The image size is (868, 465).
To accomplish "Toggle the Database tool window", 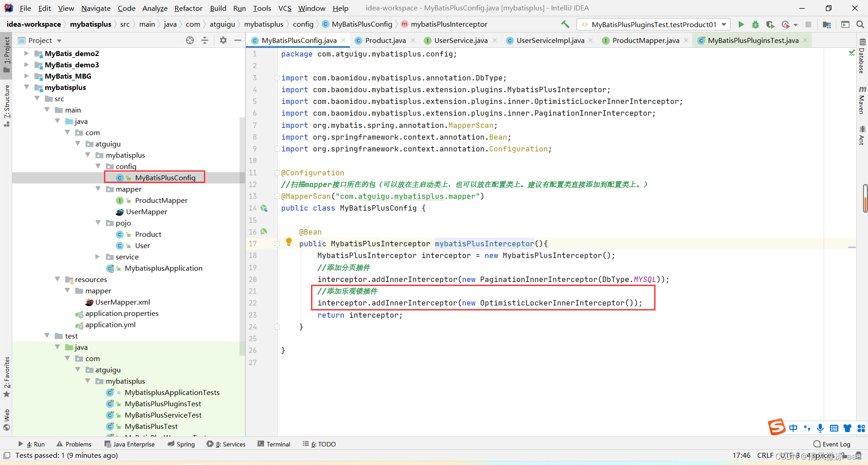I will click(x=862, y=56).
